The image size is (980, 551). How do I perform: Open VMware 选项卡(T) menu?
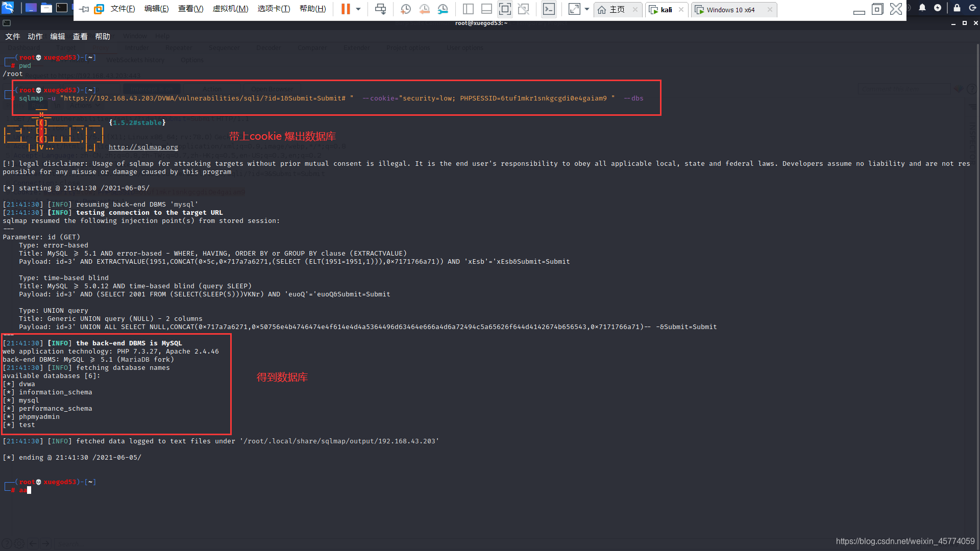click(274, 9)
